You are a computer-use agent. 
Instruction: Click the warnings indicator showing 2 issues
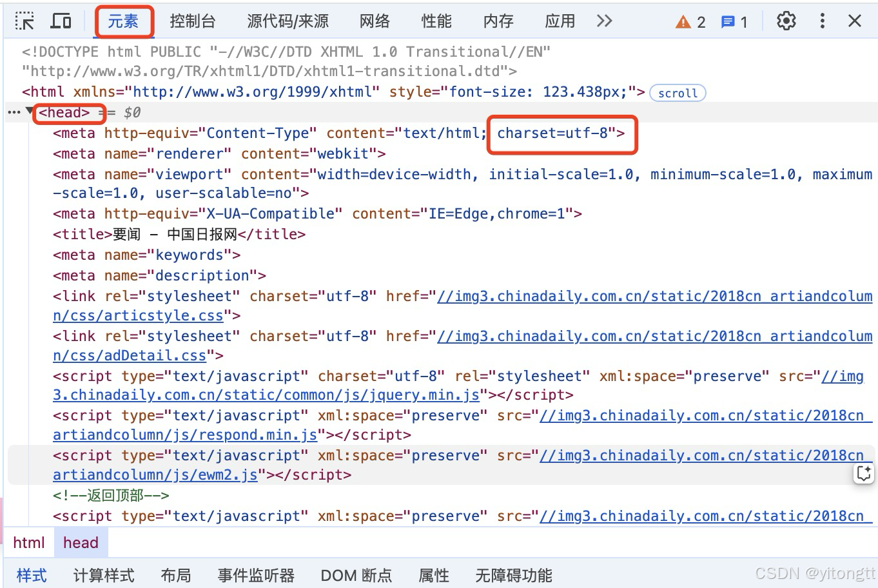click(x=690, y=20)
